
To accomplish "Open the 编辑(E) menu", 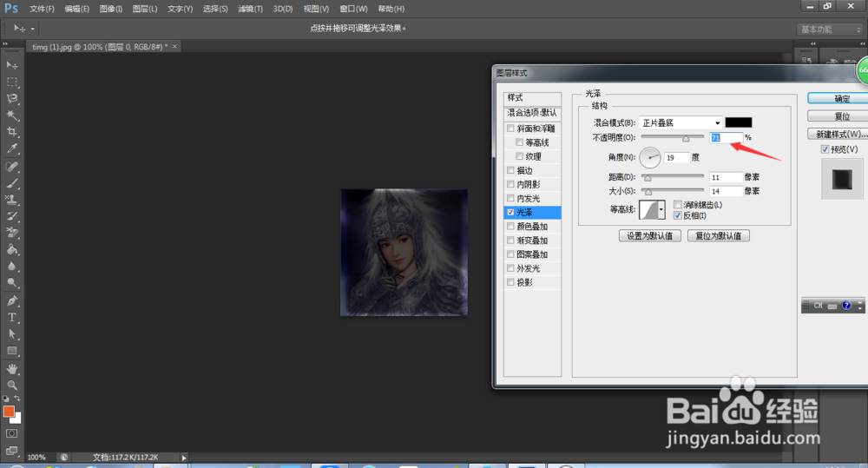I will [x=76, y=9].
